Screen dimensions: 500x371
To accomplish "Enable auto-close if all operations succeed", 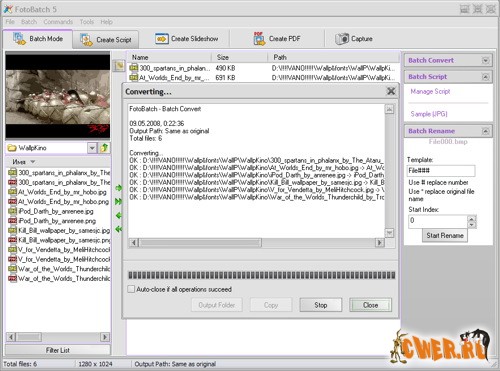I will point(131,289).
